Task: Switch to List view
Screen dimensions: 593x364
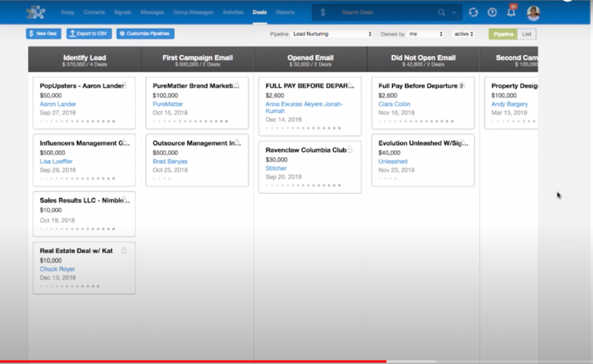Action: pyautogui.click(x=526, y=34)
